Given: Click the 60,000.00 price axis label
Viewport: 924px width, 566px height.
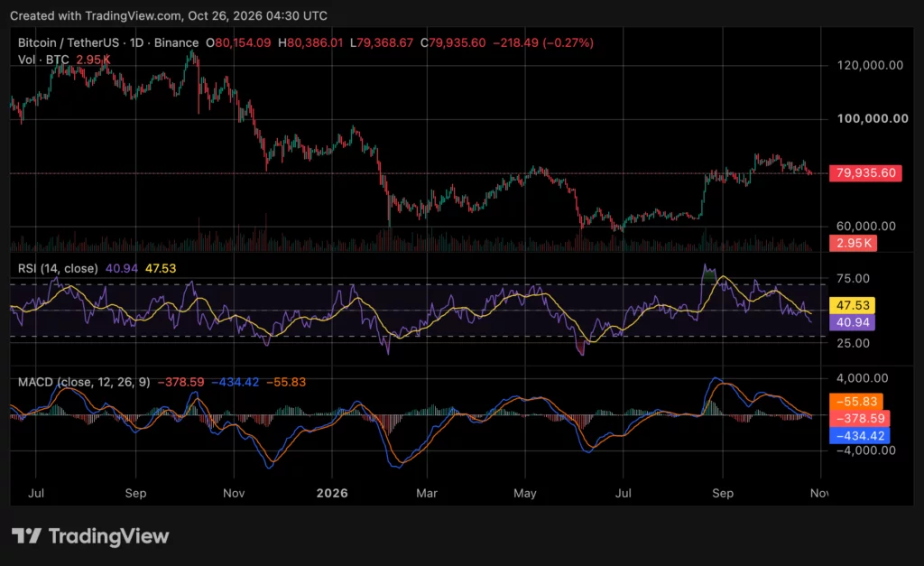Looking at the screenshot, I should pos(866,226).
